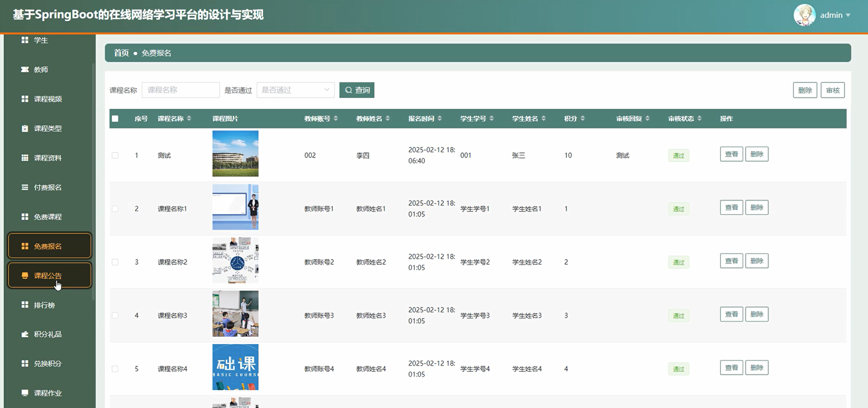This screenshot has width=868, height=408.
Task: Click the 课程资料 sidebar icon
Action: tap(25, 158)
